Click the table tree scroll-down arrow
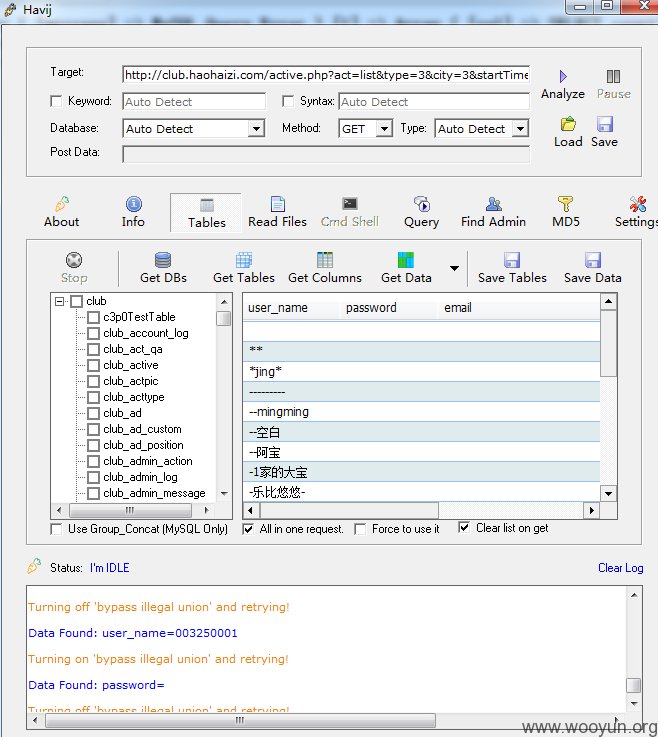658x737 pixels. [x=224, y=494]
